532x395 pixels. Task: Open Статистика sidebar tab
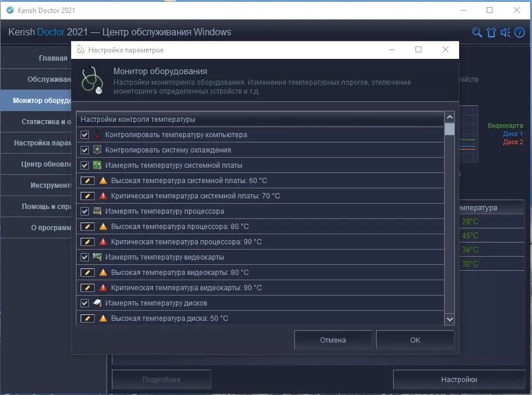click(x=36, y=121)
